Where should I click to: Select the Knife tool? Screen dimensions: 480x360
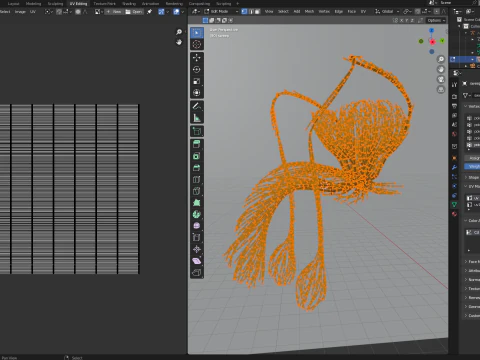point(197,191)
